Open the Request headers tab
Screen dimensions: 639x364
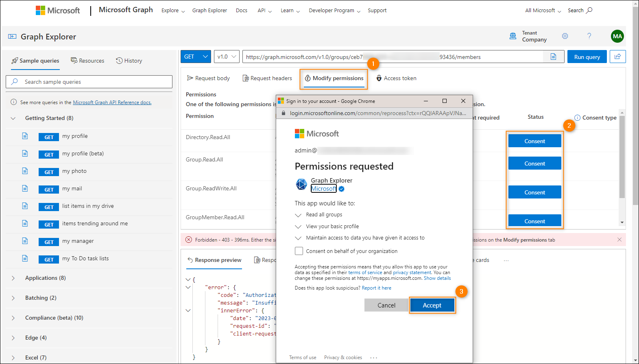(x=267, y=78)
